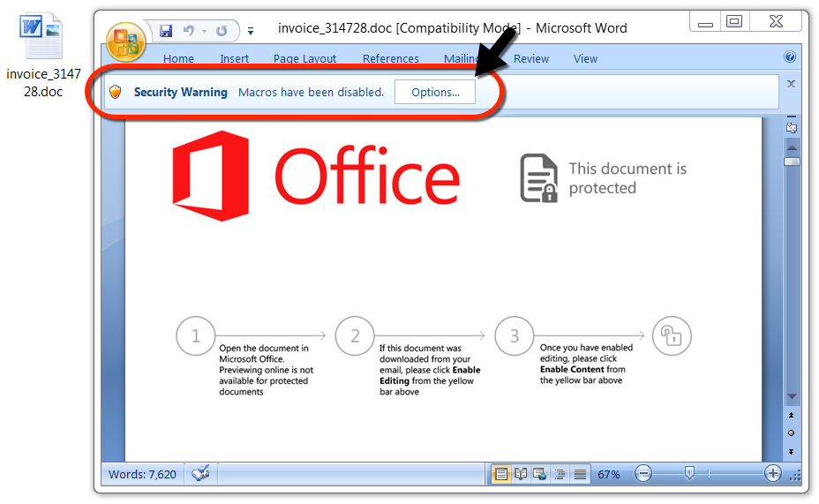819x504 pixels.
Task: Click the Options... button in security bar
Action: [x=435, y=92]
